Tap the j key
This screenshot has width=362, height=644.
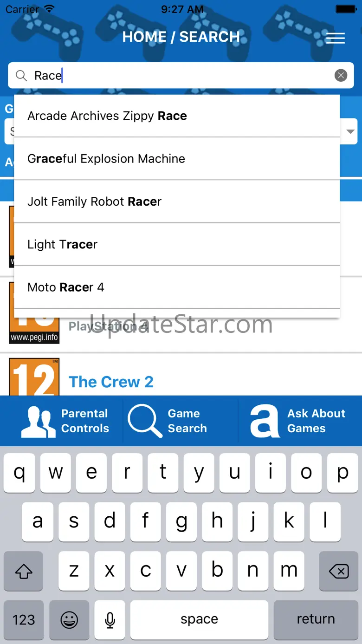[x=253, y=522]
